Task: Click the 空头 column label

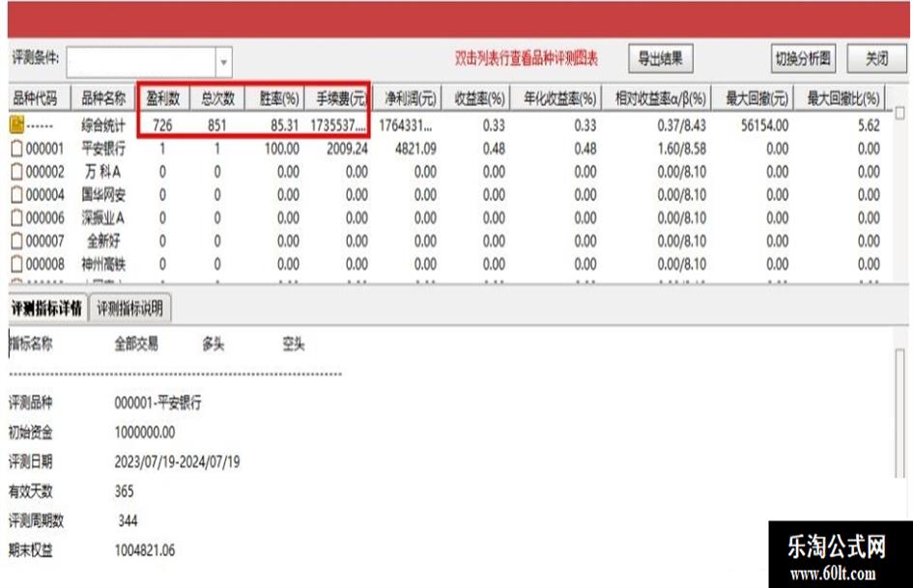Action: 294,344
